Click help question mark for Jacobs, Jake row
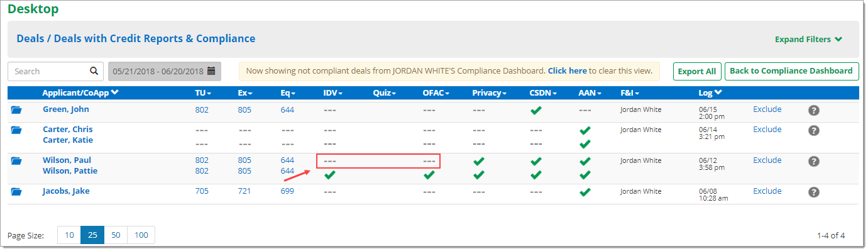Image resolution: width=868 pixels, height=251 pixels. click(x=813, y=192)
